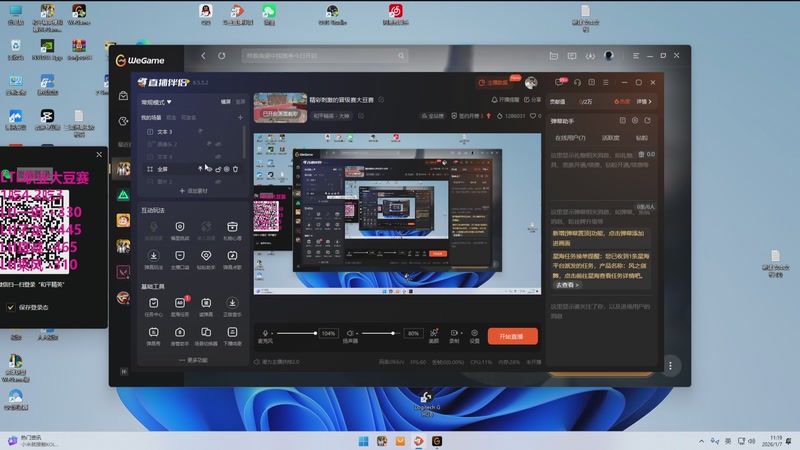Open hamburger menu in 直播伴侣 title bar

click(x=606, y=82)
